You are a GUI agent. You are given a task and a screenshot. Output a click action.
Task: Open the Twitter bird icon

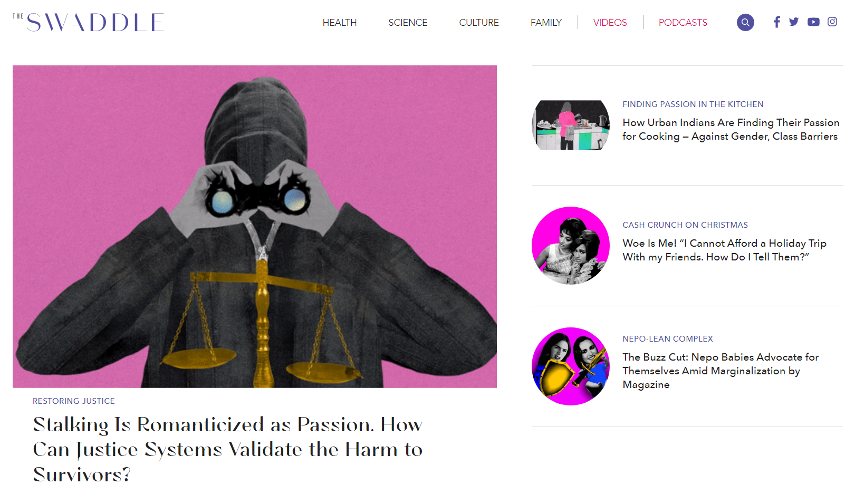tap(794, 22)
